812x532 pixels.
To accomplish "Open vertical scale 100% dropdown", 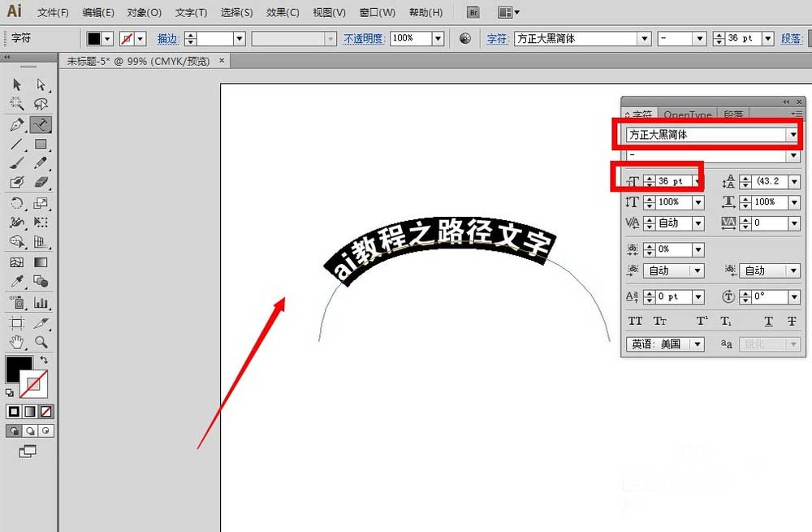I will [x=698, y=202].
